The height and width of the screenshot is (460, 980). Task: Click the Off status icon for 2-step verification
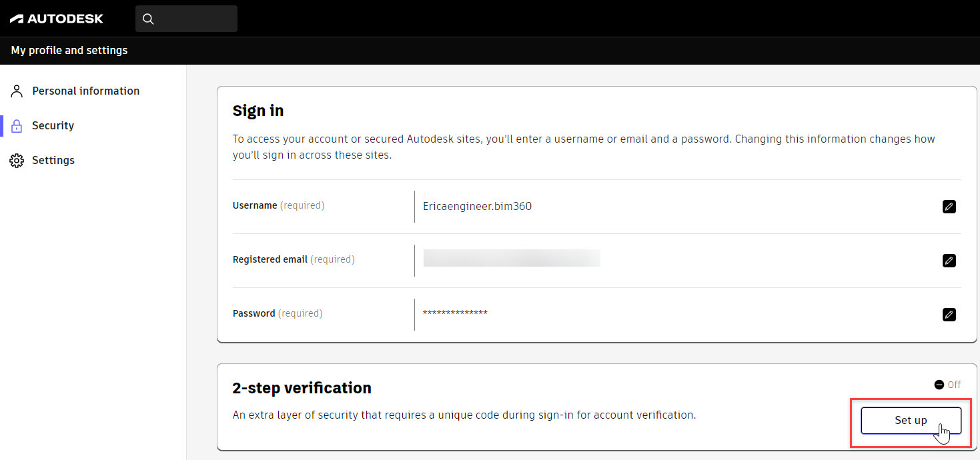coord(939,385)
